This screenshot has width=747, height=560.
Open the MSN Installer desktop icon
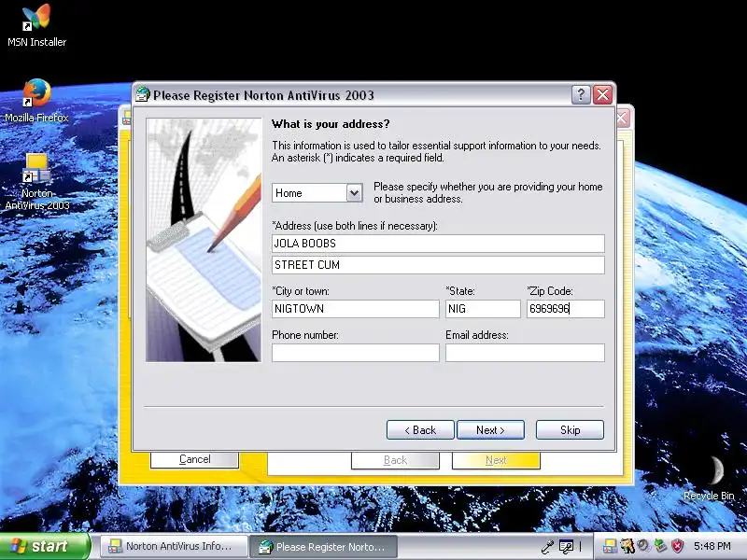tap(36, 25)
